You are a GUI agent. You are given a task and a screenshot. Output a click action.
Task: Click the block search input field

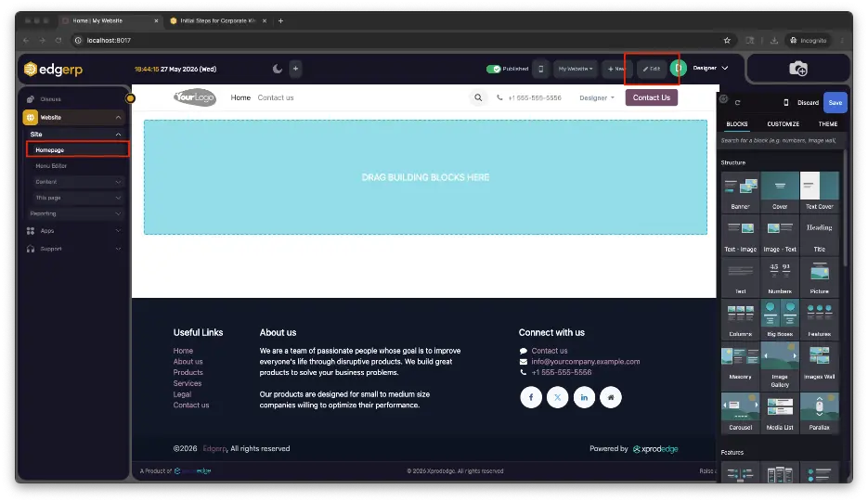(780, 141)
